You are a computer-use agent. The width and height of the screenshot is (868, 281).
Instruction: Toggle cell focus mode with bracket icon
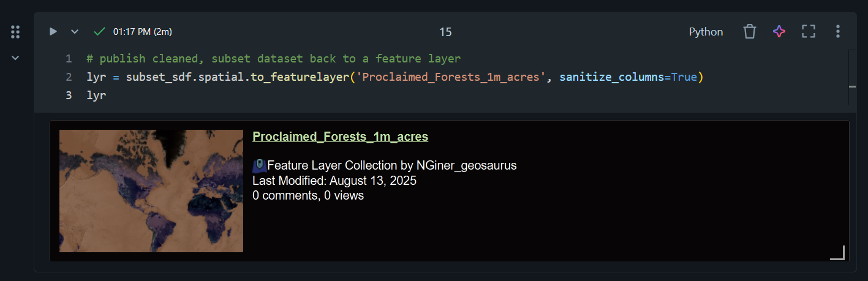(809, 32)
